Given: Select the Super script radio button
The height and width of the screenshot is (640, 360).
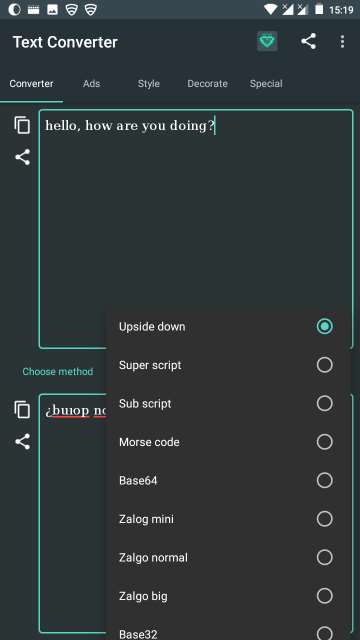Looking at the screenshot, I should tap(324, 365).
